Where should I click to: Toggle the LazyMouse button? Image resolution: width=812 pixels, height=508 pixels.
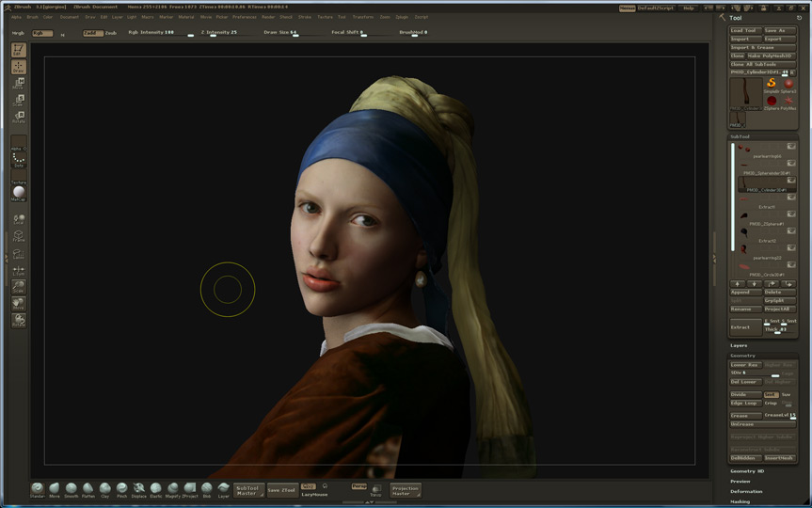314,495
